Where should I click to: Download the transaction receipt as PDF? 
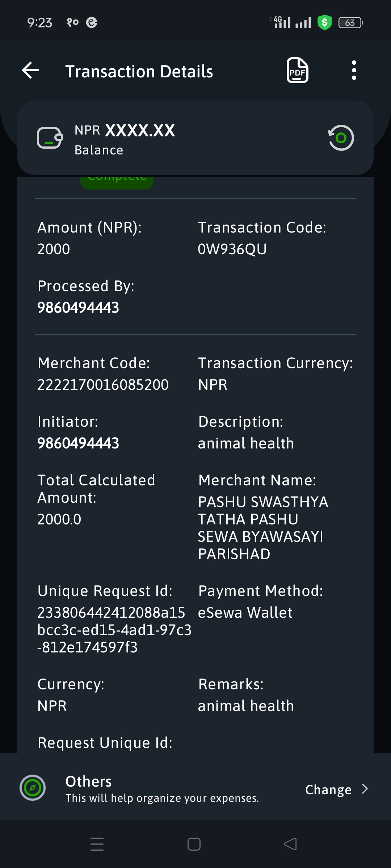pyautogui.click(x=298, y=70)
